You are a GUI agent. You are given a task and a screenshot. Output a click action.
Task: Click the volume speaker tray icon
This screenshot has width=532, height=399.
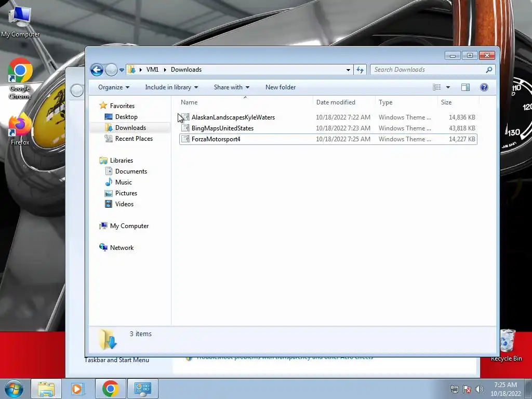point(480,389)
